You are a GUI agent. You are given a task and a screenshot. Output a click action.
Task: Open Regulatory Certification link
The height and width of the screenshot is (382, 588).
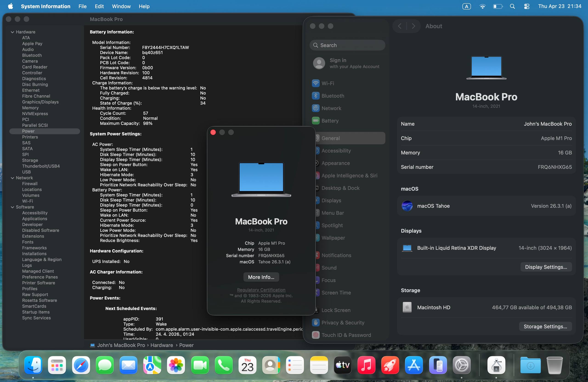pos(261,290)
